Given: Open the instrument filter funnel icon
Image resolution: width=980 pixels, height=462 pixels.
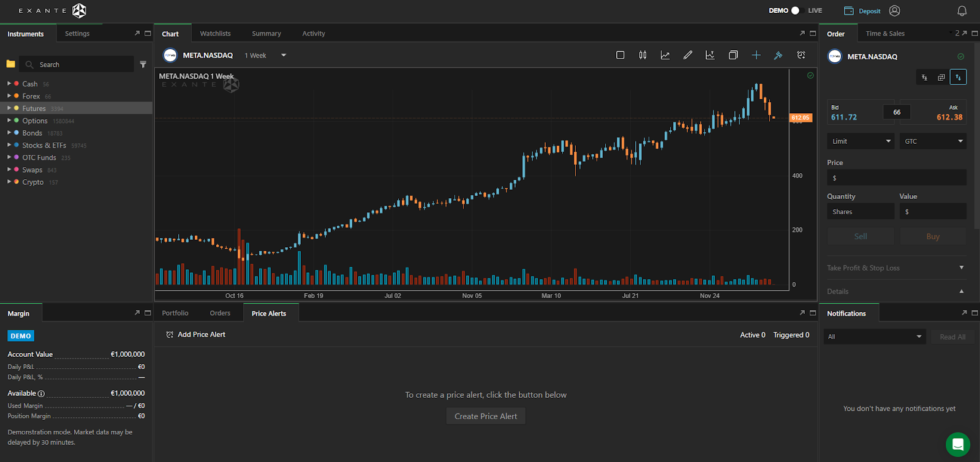Looking at the screenshot, I should pos(143,64).
